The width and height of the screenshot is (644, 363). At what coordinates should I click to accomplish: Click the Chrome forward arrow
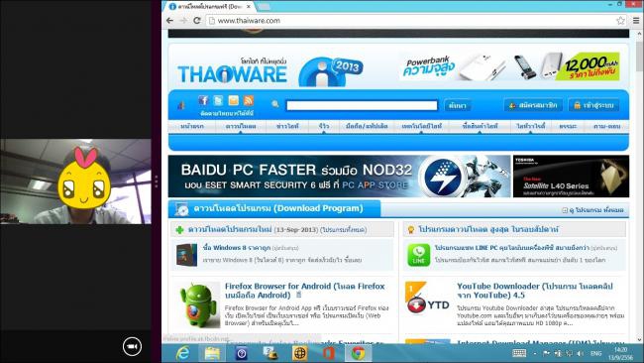tap(183, 20)
